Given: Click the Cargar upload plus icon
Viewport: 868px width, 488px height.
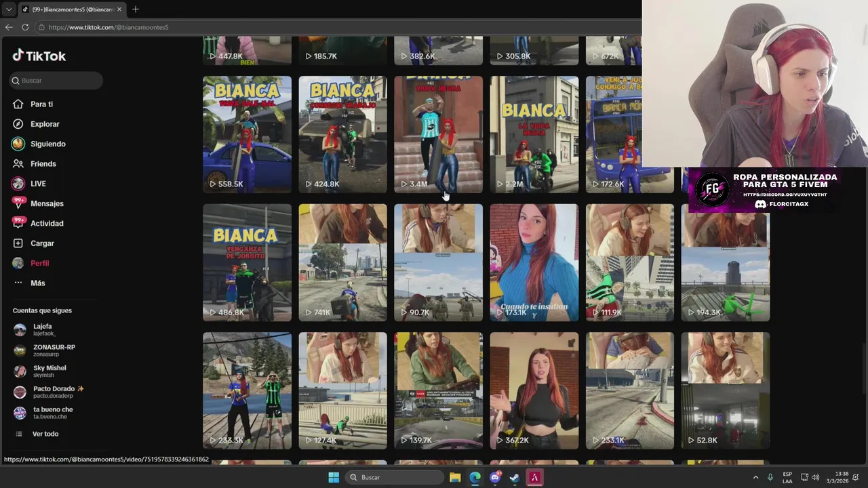Looking at the screenshot, I should click(x=18, y=243).
